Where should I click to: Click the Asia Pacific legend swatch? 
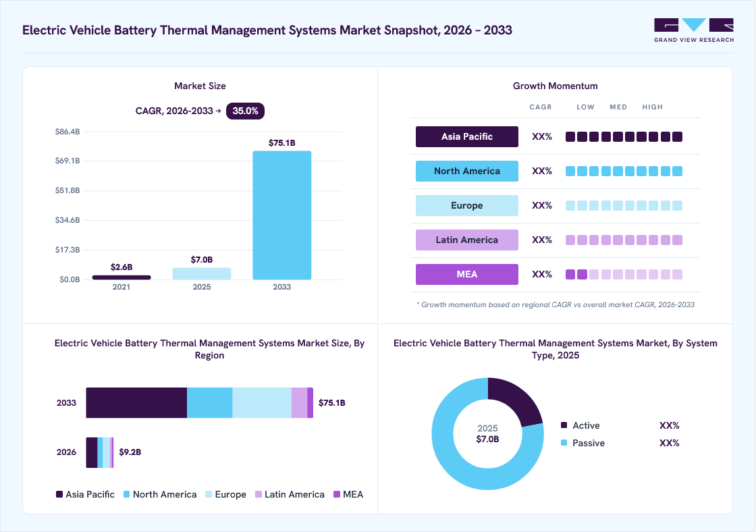[x=59, y=494]
